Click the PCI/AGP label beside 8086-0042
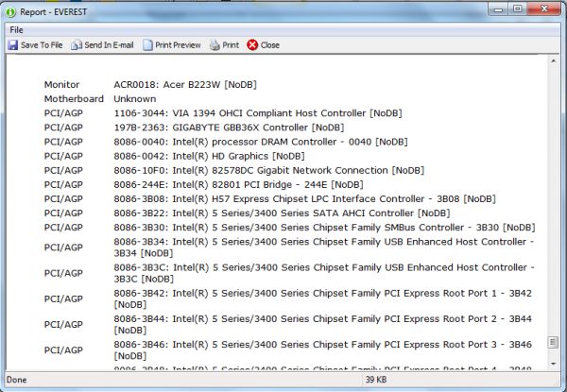567x392 pixels. pos(63,156)
